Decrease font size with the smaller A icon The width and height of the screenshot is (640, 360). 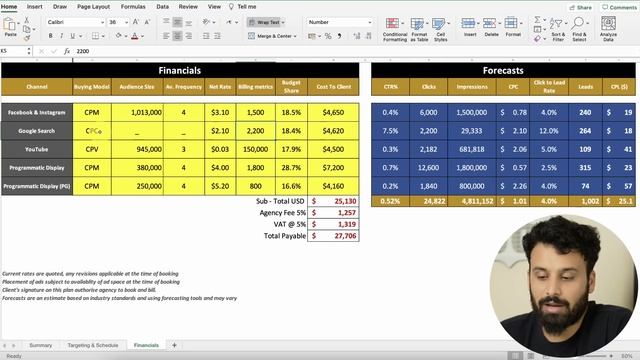coord(147,22)
